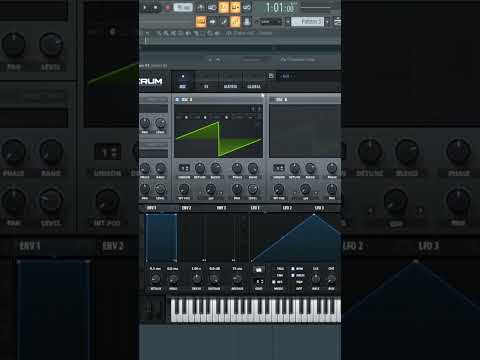The height and width of the screenshot is (360, 480).
Task: Click the envelope Decay knob
Action: [x=197, y=279]
